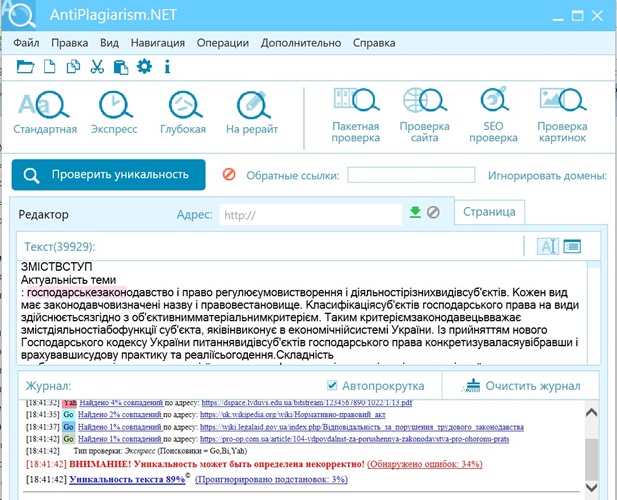Toggle the Автопрокрутка checkbox
Screen dimensions: 617x500
332,385
